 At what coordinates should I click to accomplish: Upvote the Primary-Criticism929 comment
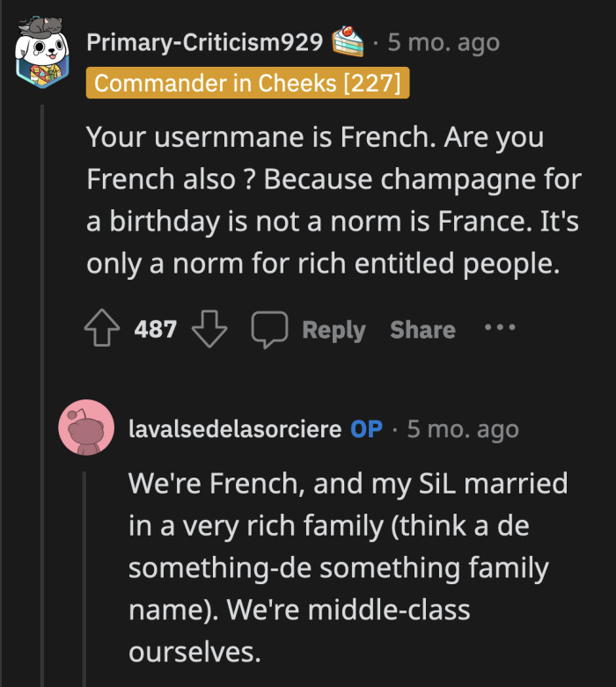pos(104,331)
